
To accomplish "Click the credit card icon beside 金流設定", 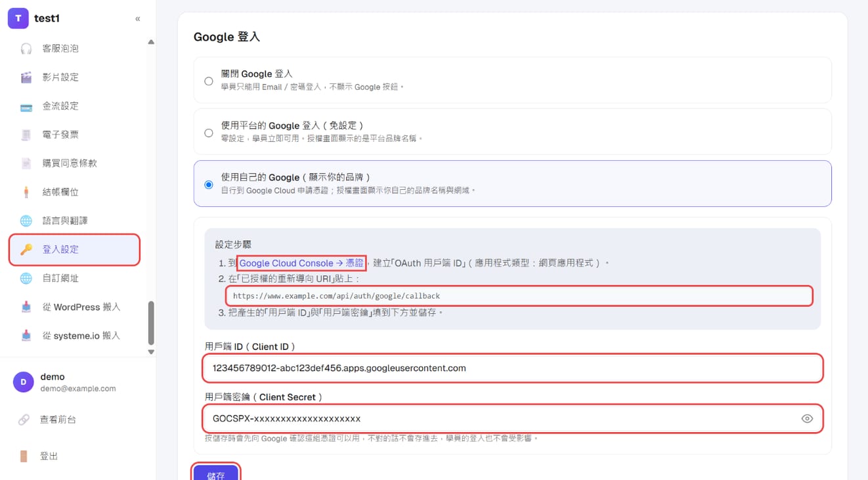I will pyautogui.click(x=26, y=106).
